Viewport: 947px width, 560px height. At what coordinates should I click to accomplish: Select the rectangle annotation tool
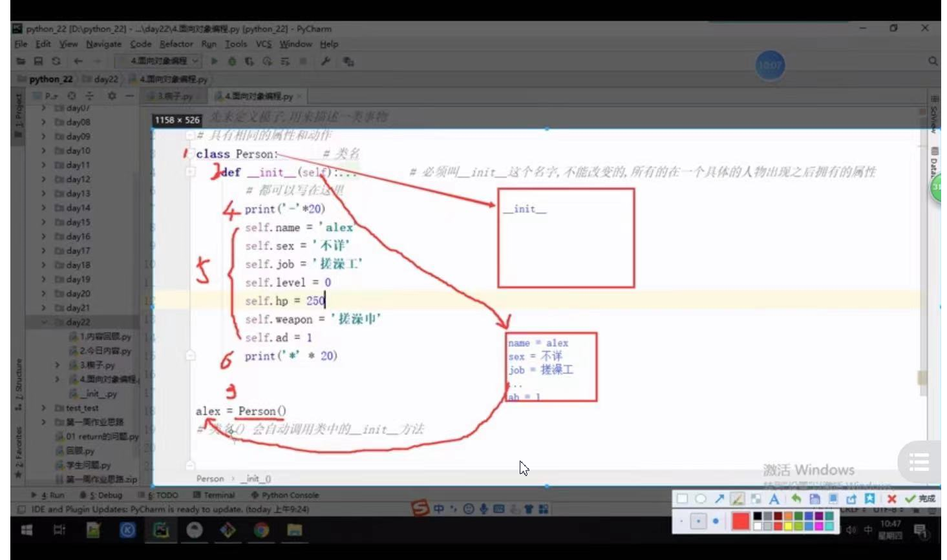click(x=682, y=499)
